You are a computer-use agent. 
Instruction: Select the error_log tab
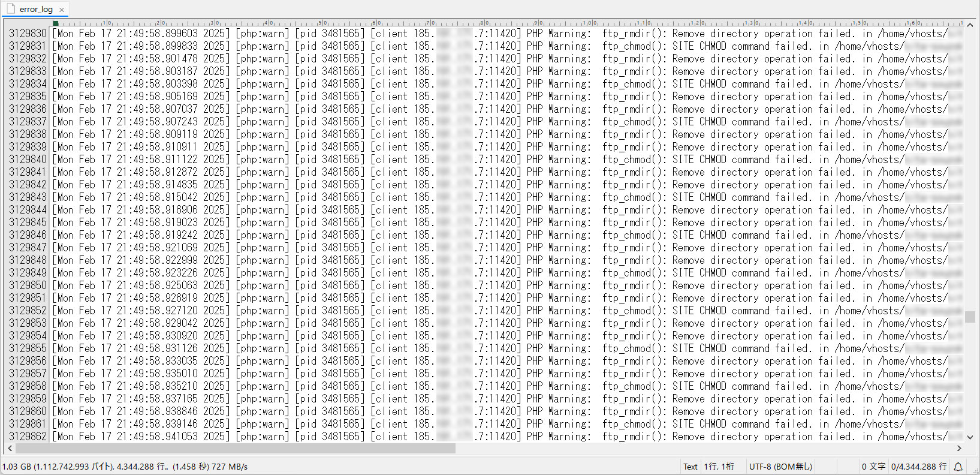click(36, 10)
